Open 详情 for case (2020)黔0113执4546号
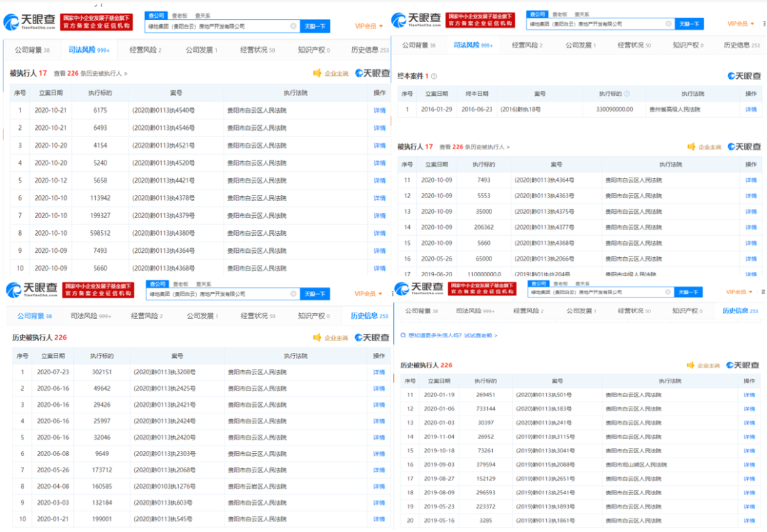Image resolution: width=767 pixels, height=532 pixels. pyautogui.click(x=379, y=129)
